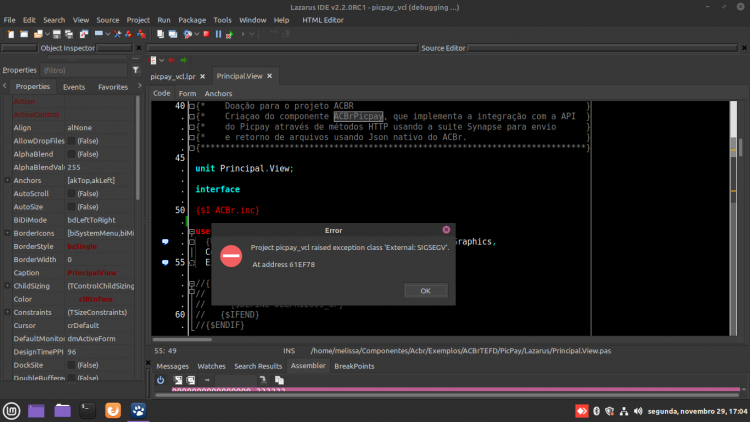Image resolution: width=750 pixels, height=422 pixels.
Task: Click the blue power icon in Assembler
Action: point(161,380)
